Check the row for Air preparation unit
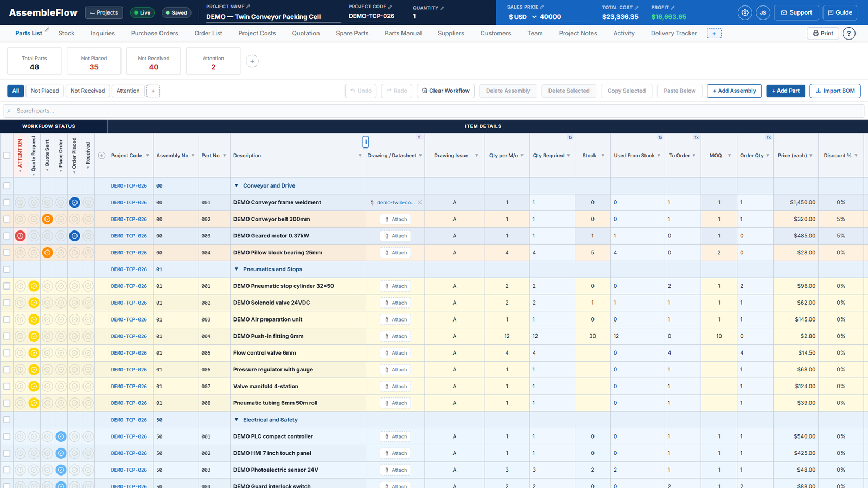Viewport: 868px width, 488px height. point(7,319)
